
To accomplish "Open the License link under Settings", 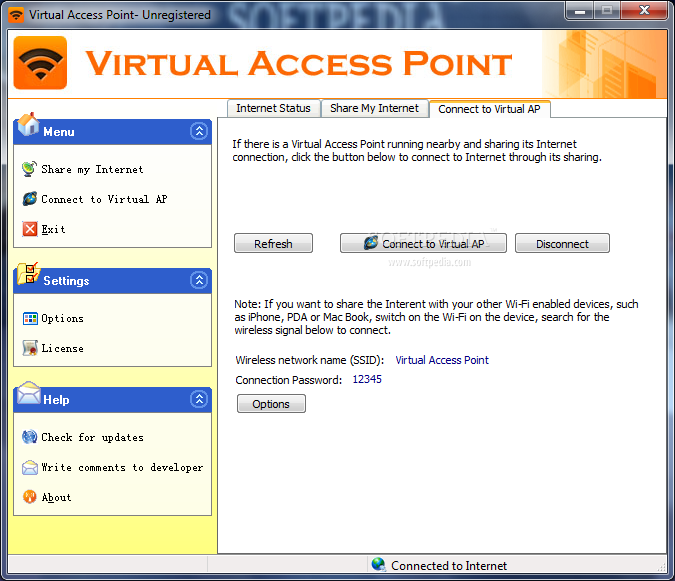I will coord(62,349).
